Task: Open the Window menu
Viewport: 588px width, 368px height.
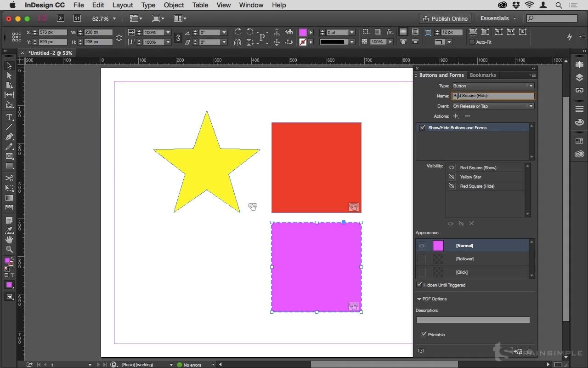Action: pyautogui.click(x=251, y=5)
